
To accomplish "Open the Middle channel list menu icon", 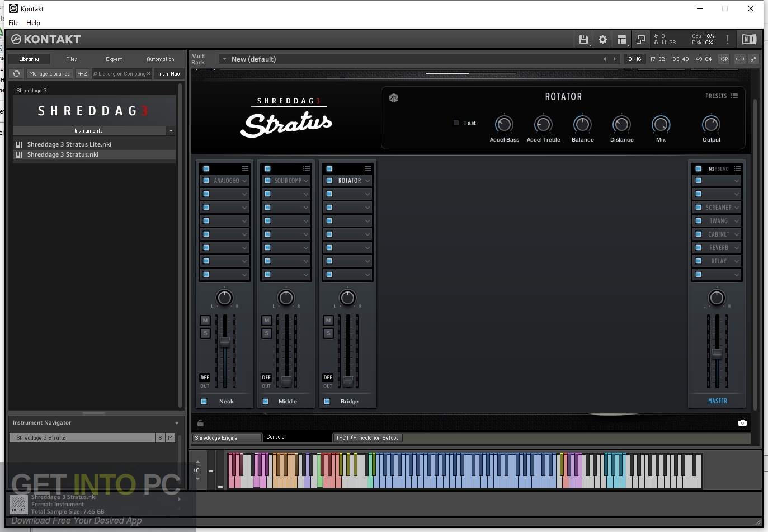I will pos(307,168).
